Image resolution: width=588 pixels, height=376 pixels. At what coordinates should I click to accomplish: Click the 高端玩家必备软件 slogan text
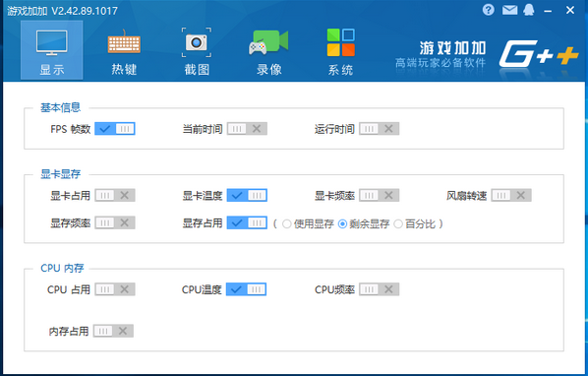point(441,63)
